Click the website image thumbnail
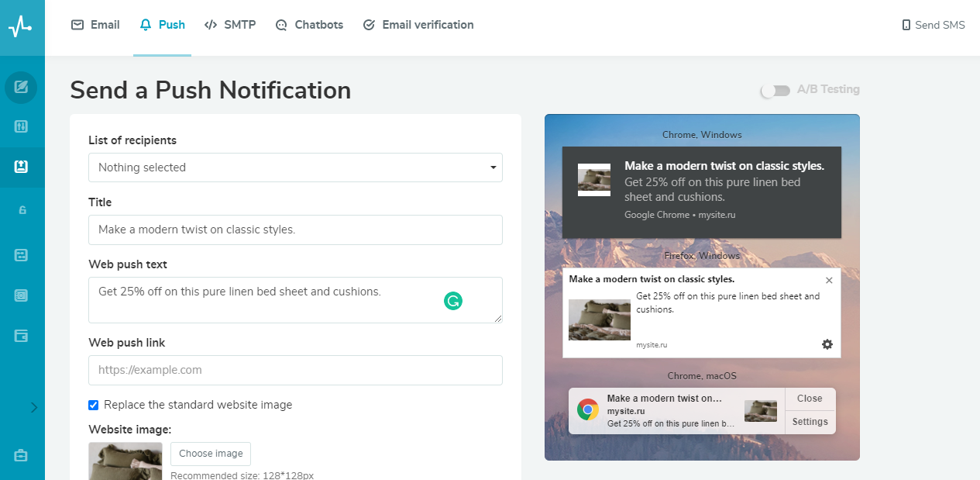Screen dimensions: 980x480 pos(126,461)
